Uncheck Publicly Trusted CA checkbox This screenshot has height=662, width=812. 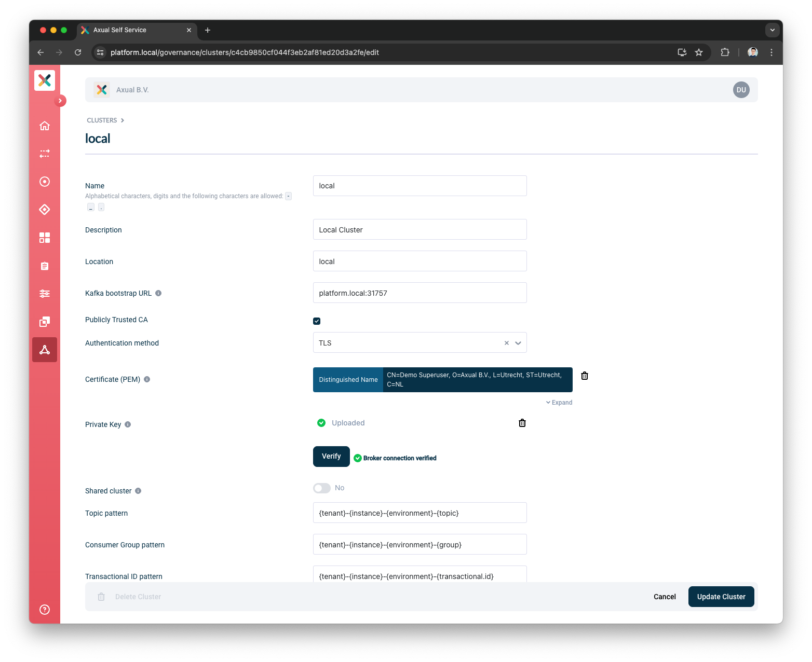317,321
